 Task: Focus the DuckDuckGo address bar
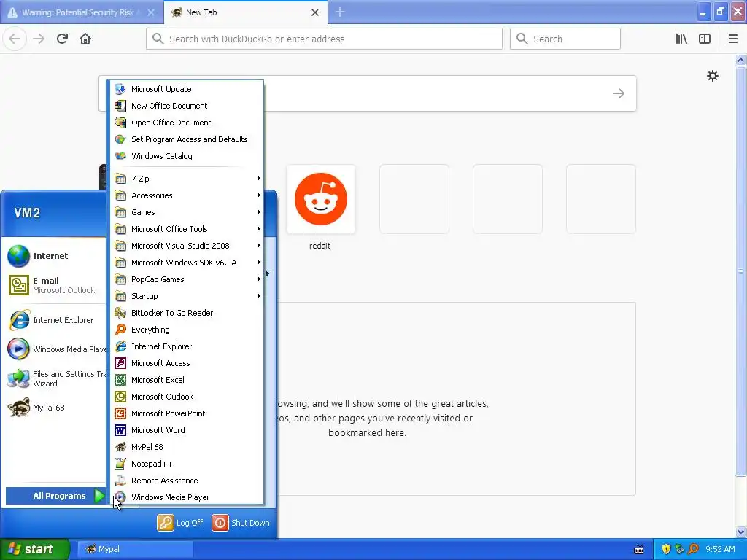(324, 39)
